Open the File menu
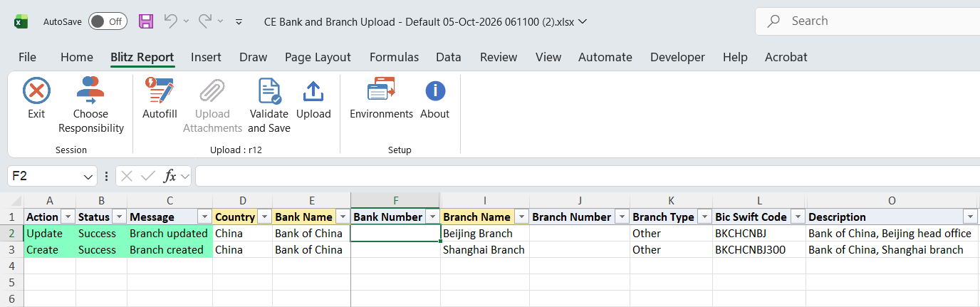This screenshot has height=307, width=980. point(27,57)
